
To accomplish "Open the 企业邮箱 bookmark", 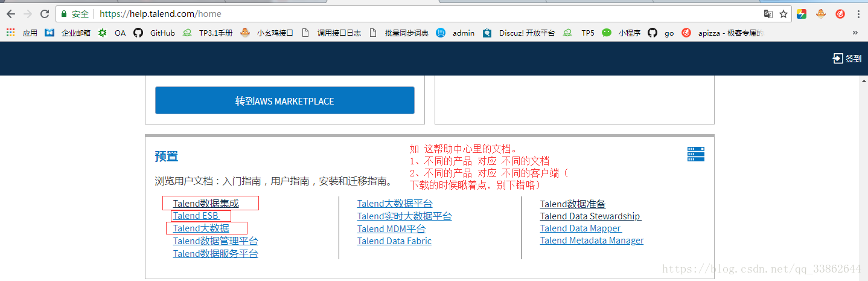I will coord(68,33).
